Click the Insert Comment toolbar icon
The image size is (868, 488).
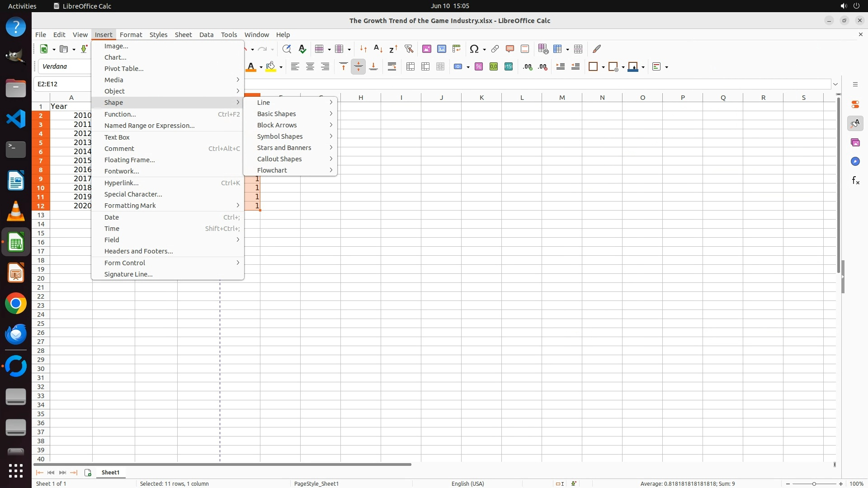click(509, 49)
